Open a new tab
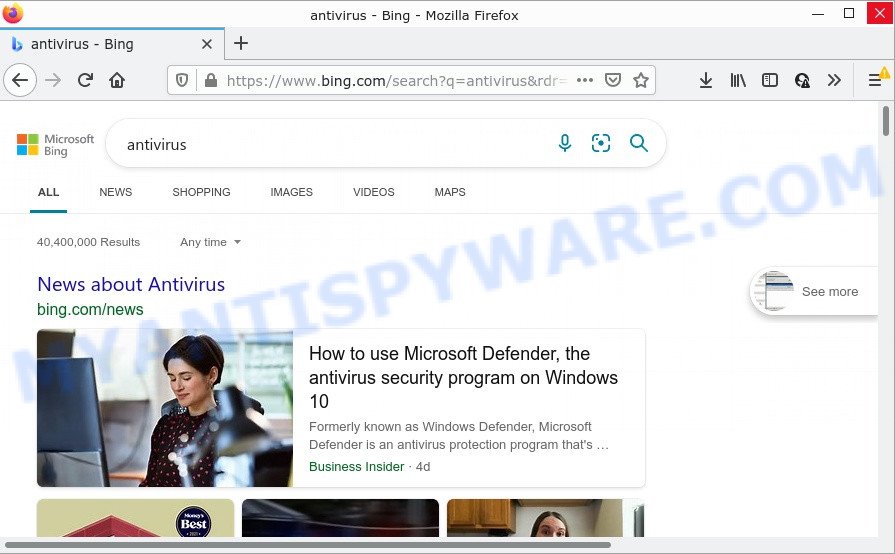The image size is (895, 554). coord(241,43)
